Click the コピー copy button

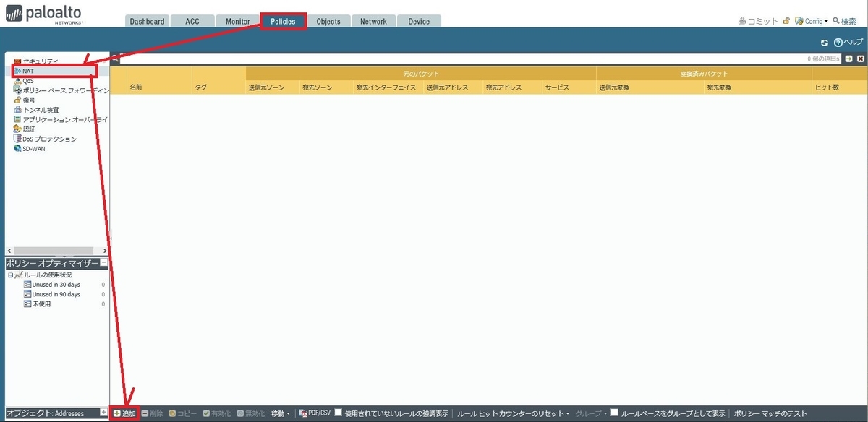click(182, 413)
